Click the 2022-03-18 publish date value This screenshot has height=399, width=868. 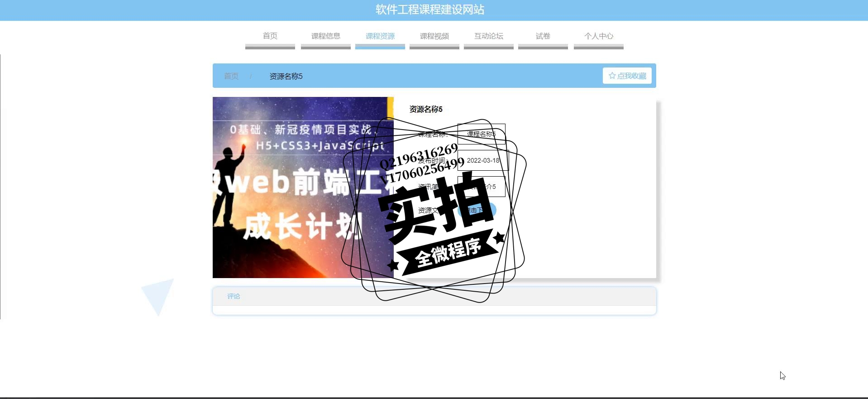483,160
